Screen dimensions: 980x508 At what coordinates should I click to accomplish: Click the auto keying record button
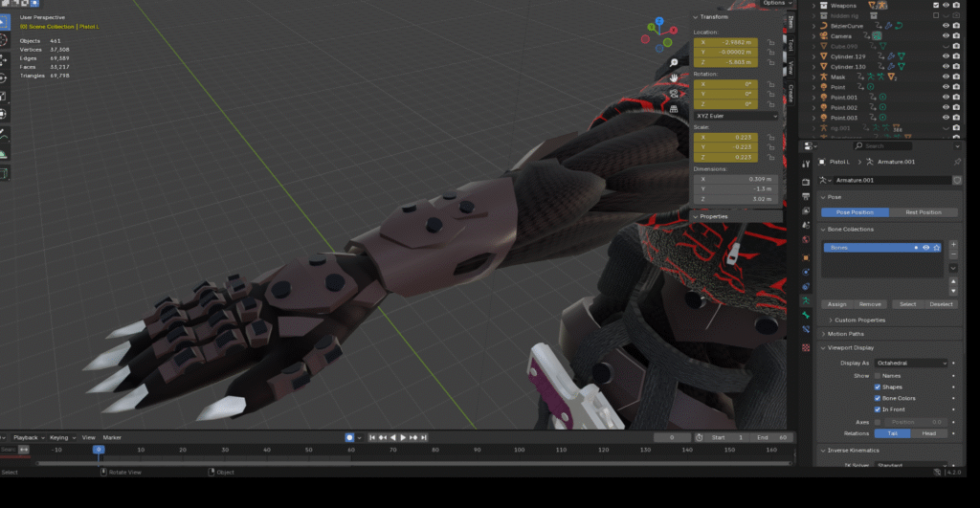[x=350, y=437]
